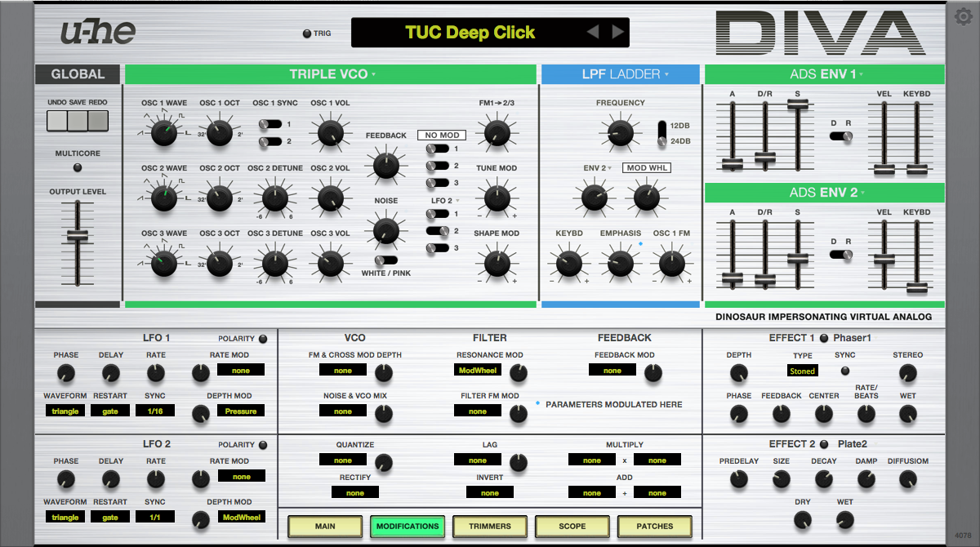The image size is (980, 547).
Task: Click the Effect 1 DEPTH knob
Action: [x=738, y=373]
